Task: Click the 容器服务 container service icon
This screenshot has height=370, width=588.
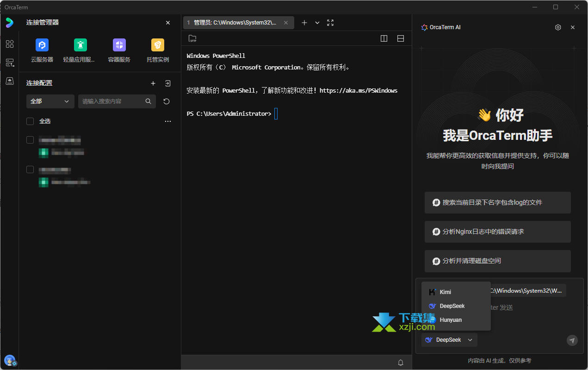Action: (x=119, y=45)
